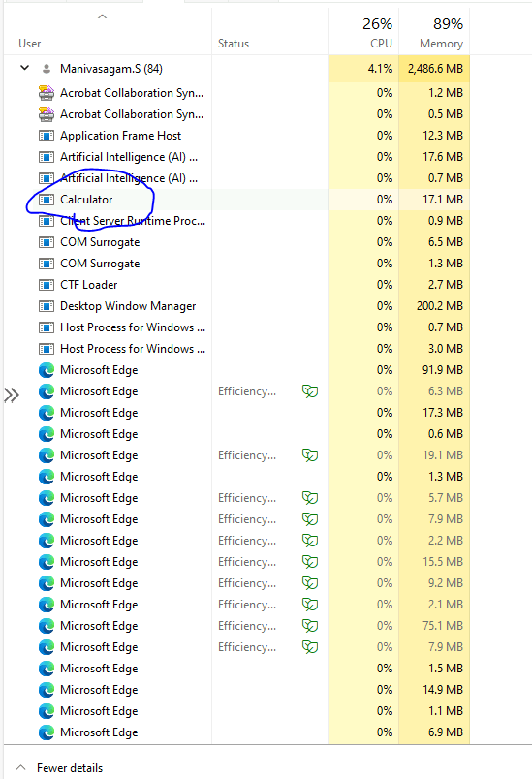Screen dimensions: 532x779
Task: Select the Calculator process name
Action: coord(86,200)
